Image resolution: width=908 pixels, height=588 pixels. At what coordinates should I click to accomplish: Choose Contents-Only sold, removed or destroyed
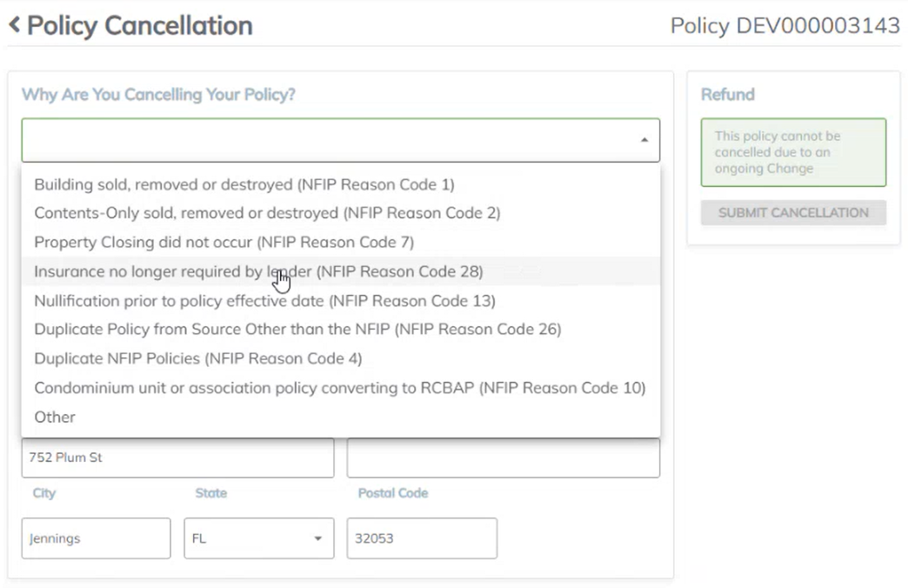tap(266, 213)
